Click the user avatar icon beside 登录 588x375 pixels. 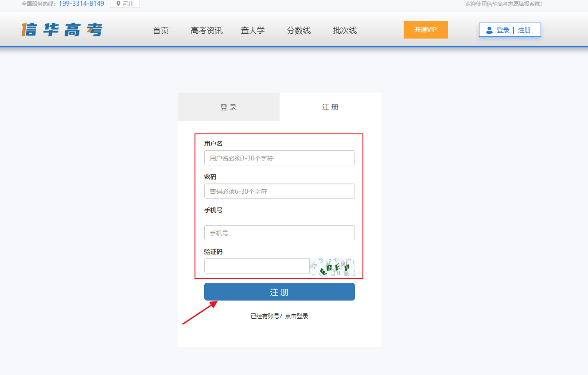(489, 30)
